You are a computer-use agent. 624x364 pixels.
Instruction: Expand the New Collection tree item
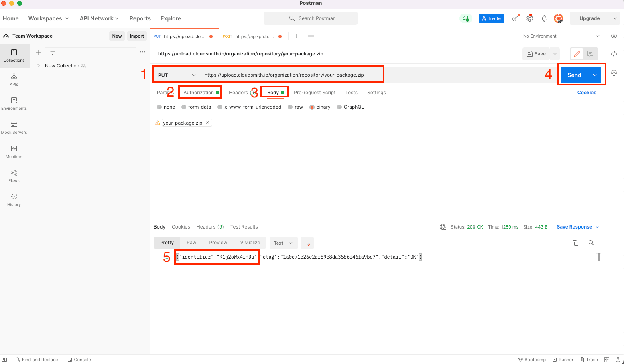[39, 66]
